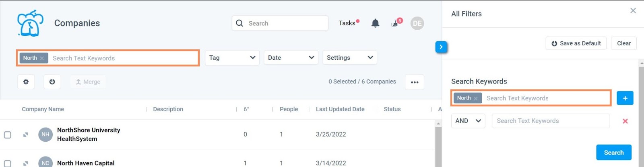
Task: Focus the AND row keywords field
Action: (x=551, y=121)
